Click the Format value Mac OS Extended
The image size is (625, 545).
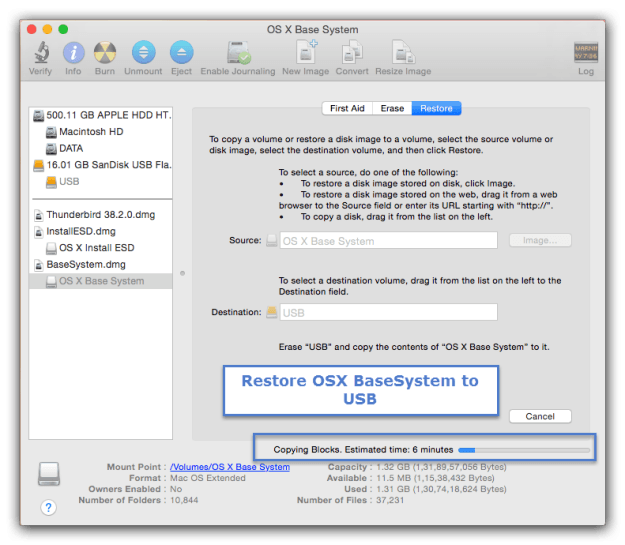208,478
